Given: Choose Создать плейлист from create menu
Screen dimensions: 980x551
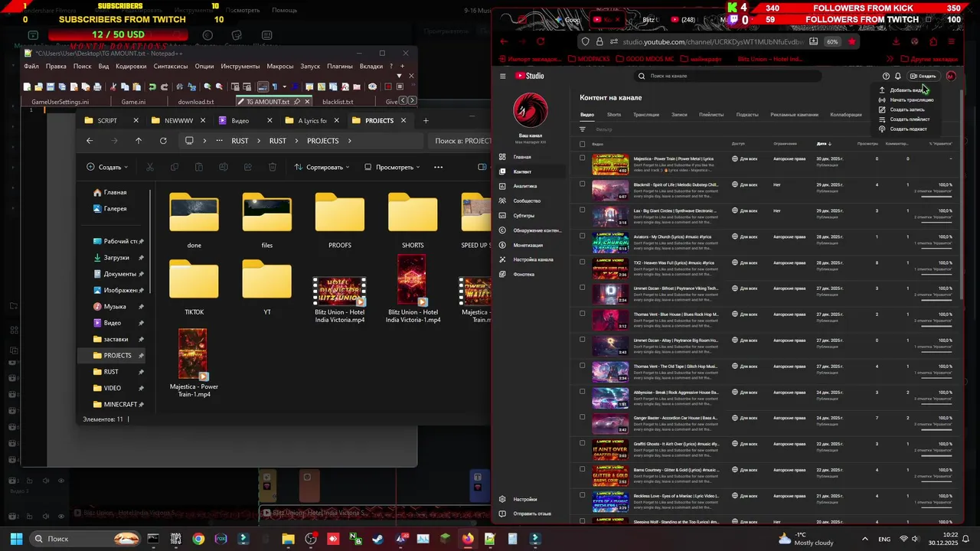Looking at the screenshot, I should 905,119.
